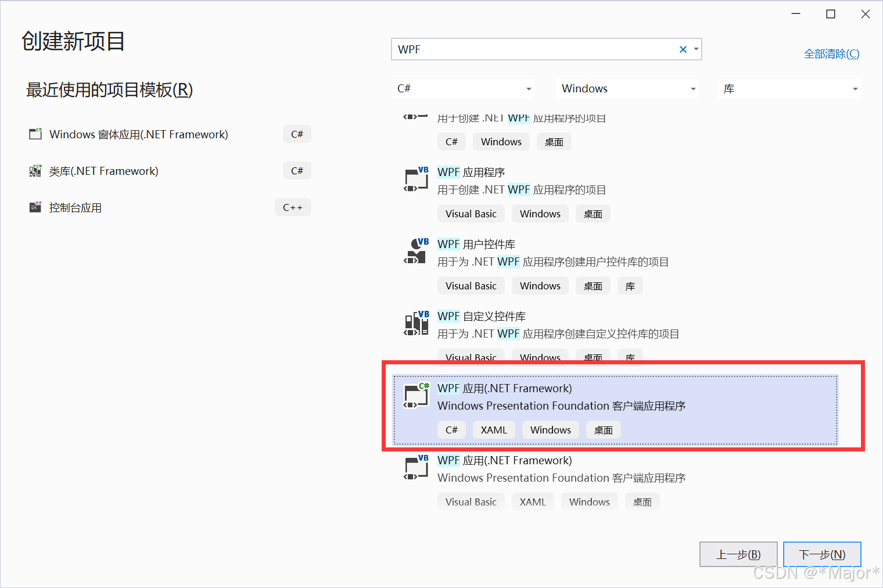This screenshot has height=588, width=883.
Task: Close the 创建新项目 dialog
Action: pos(866,14)
